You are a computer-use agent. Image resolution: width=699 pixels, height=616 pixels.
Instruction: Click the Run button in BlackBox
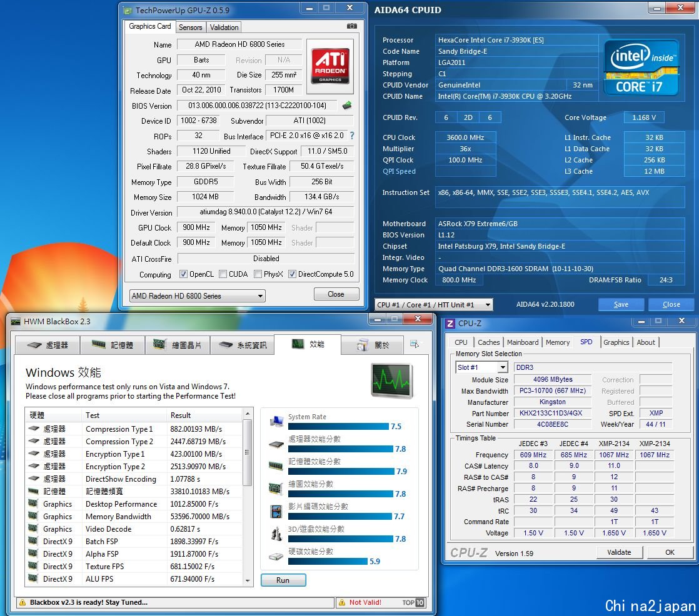click(x=283, y=580)
